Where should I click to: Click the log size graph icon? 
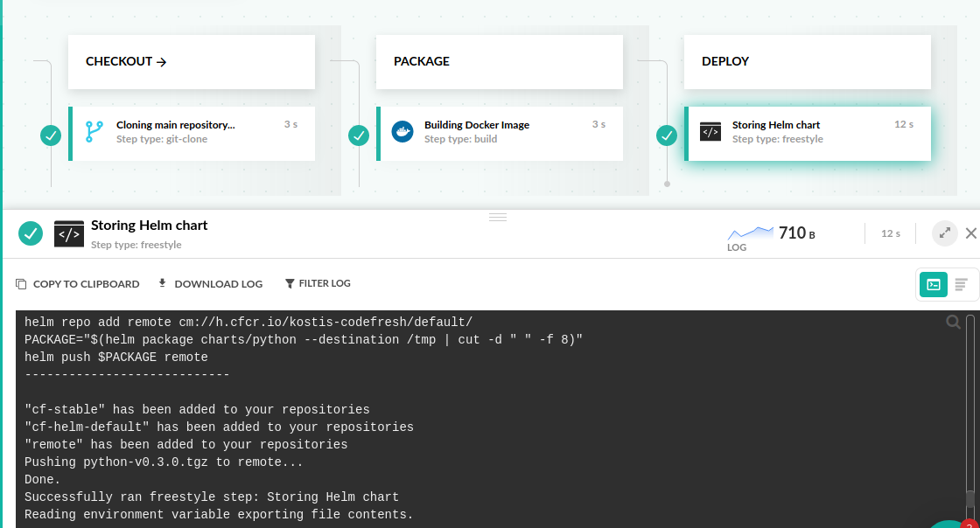[x=751, y=233]
